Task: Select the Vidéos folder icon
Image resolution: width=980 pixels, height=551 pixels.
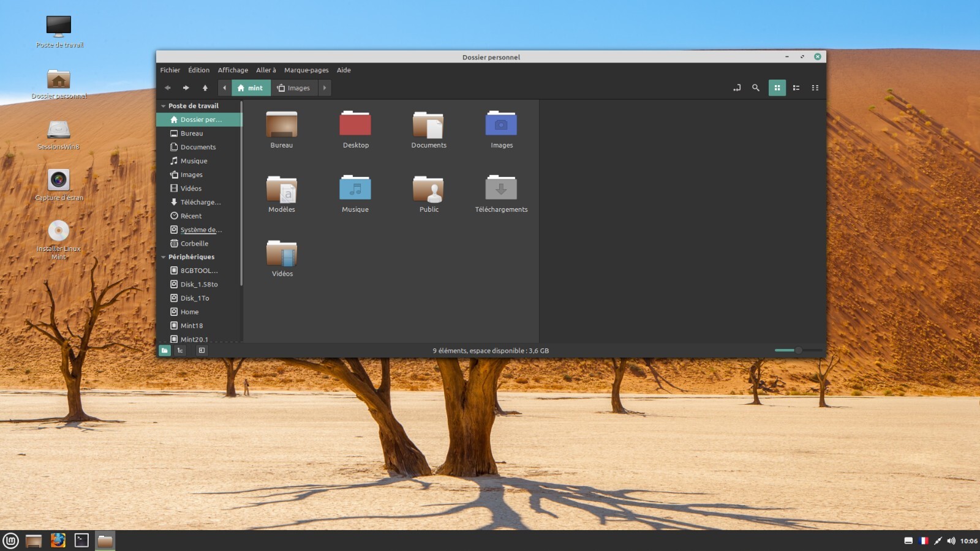Action: (x=282, y=253)
